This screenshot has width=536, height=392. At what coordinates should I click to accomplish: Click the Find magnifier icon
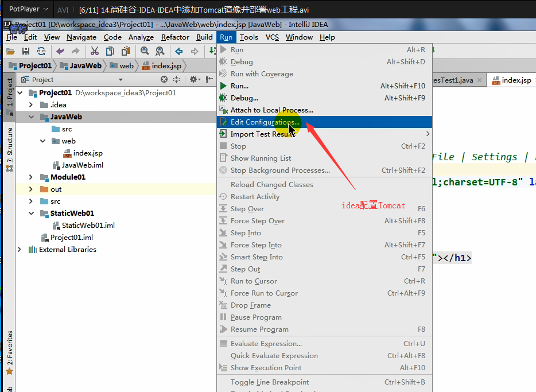pos(145,51)
